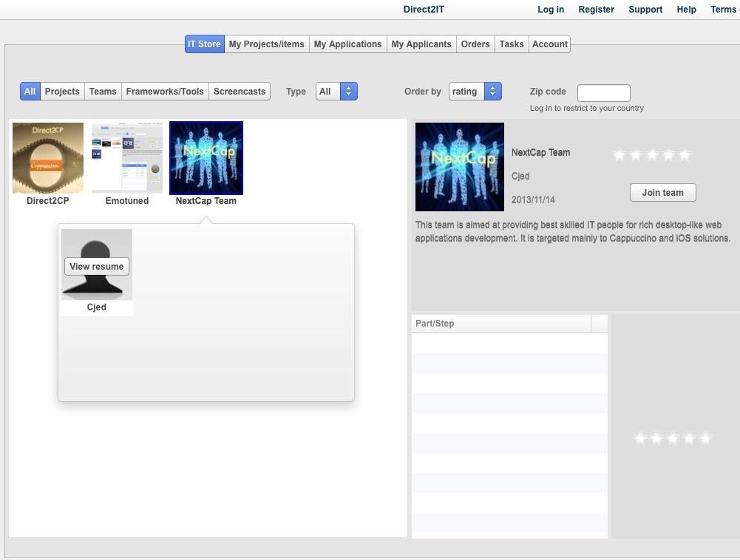Image resolution: width=740 pixels, height=560 pixels.
Task: Rate NextCap Team with the first star
Action: point(620,154)
